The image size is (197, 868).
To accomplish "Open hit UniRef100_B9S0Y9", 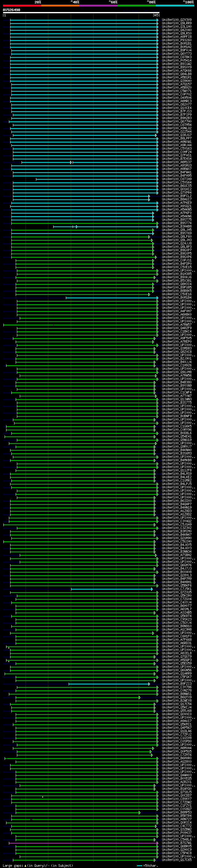I will click(x=177, y=67).
